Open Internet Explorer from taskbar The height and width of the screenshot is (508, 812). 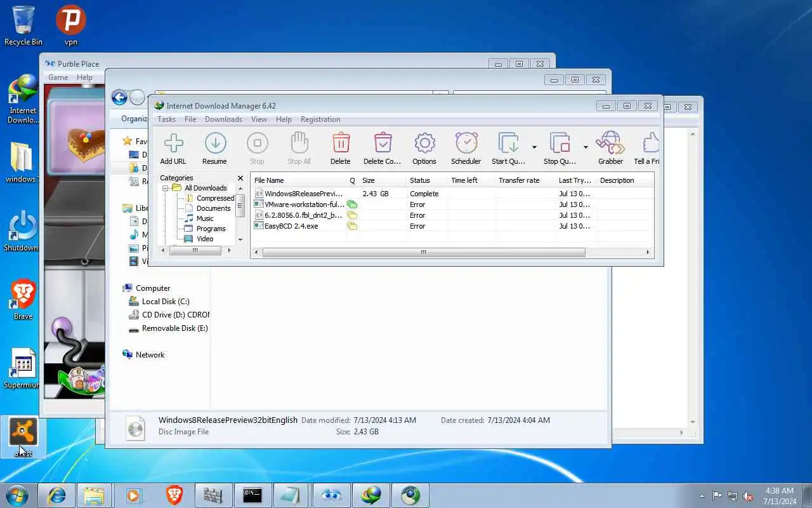point(56,495)
